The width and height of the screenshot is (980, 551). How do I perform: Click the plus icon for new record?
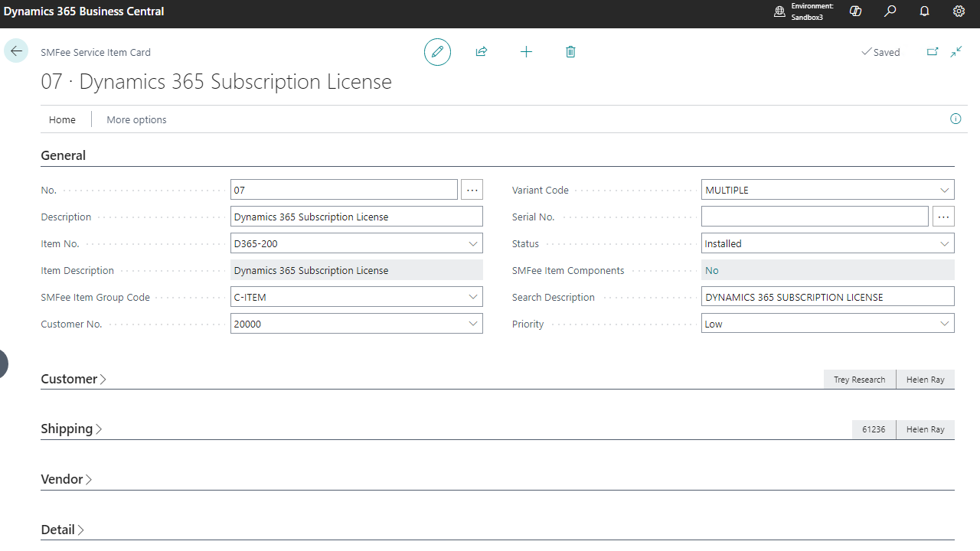526,52
